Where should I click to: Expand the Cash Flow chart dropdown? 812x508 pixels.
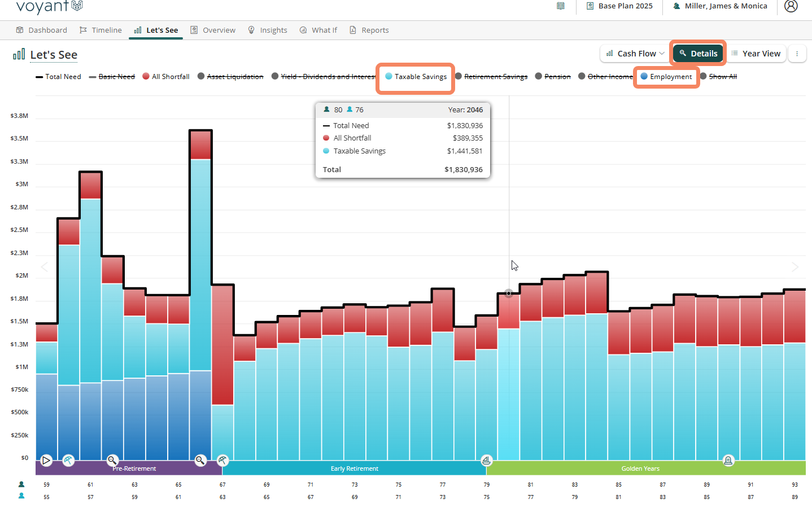635,54
